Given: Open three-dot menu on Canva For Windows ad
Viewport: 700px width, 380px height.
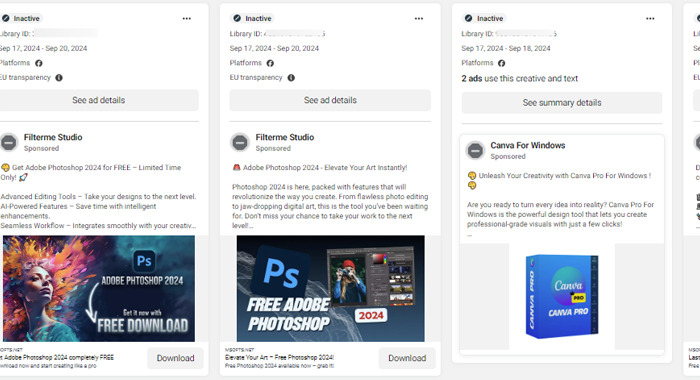Looking at the screenshot, I should [650, 19].
